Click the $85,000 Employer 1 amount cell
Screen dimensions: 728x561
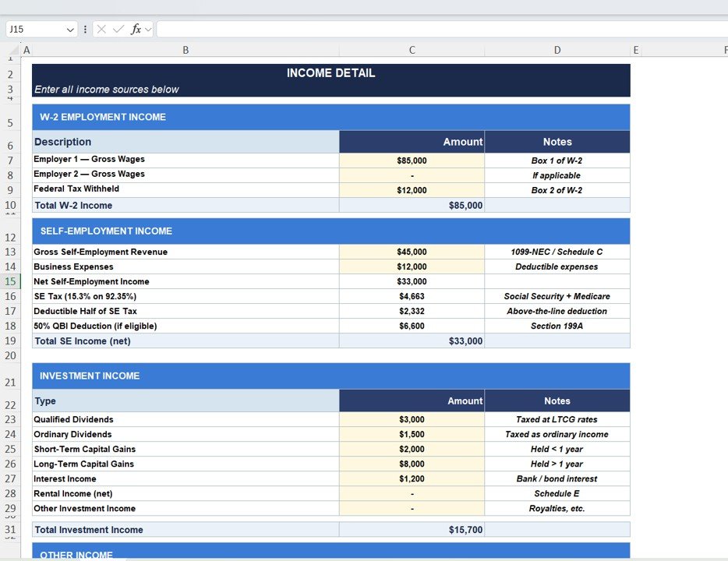coord(412,160)
